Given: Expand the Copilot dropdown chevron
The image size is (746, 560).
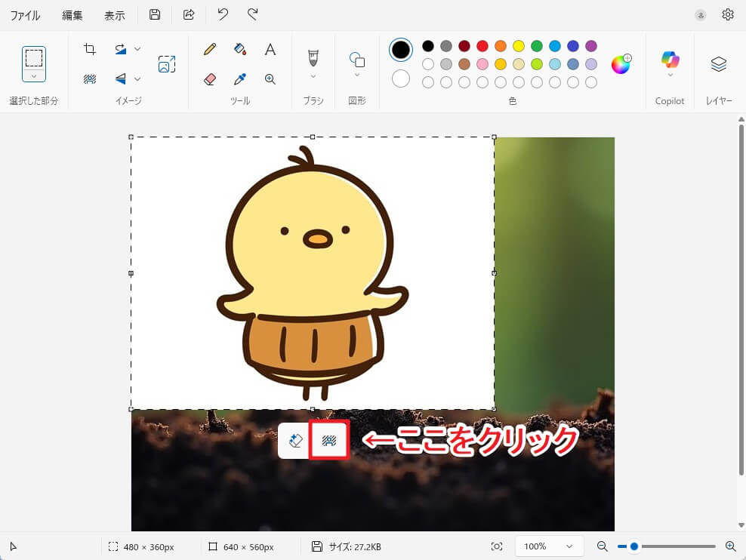Looking at the screenshot, I should pyautogui.click(x=670, y=75).
